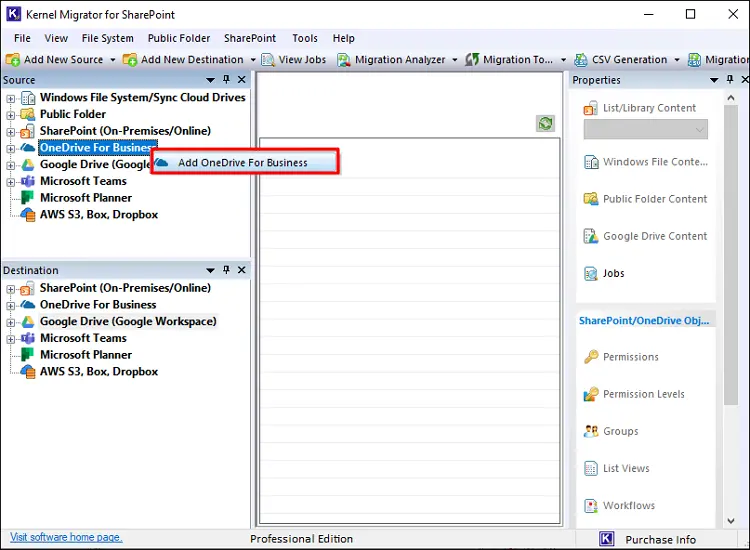Open Migration Analyzer dropdown arrow
Image resolution: width=750 pixels, height=550 pixels.
(454, 60)
